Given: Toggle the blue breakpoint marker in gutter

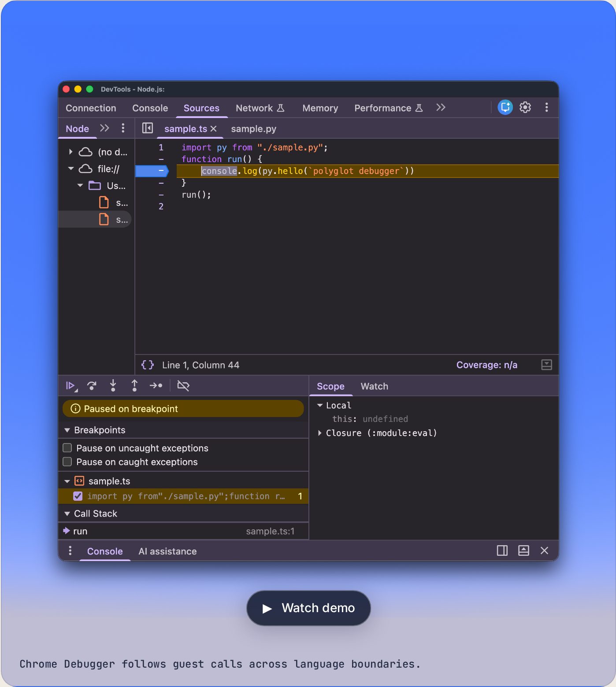Looking at the screenshot, I should (x=152, y=171).
